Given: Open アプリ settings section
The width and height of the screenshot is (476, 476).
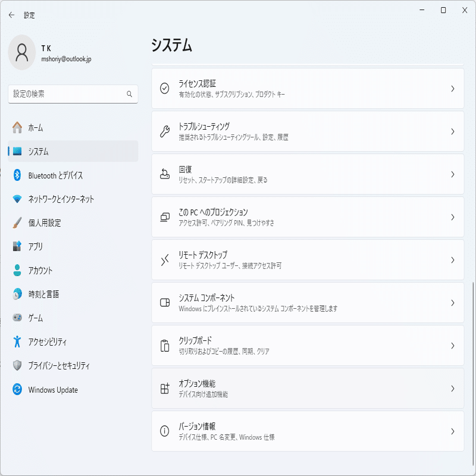Looking at the screenshot, I should (73, 246).
